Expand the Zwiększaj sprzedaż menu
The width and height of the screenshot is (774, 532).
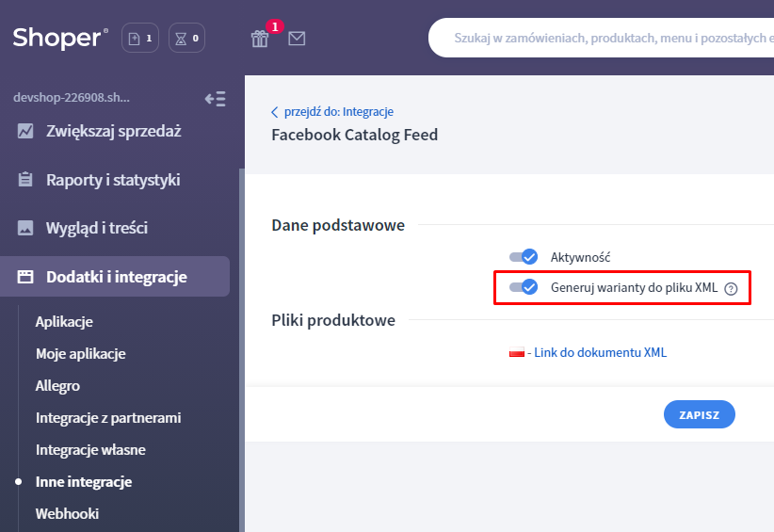113,131
